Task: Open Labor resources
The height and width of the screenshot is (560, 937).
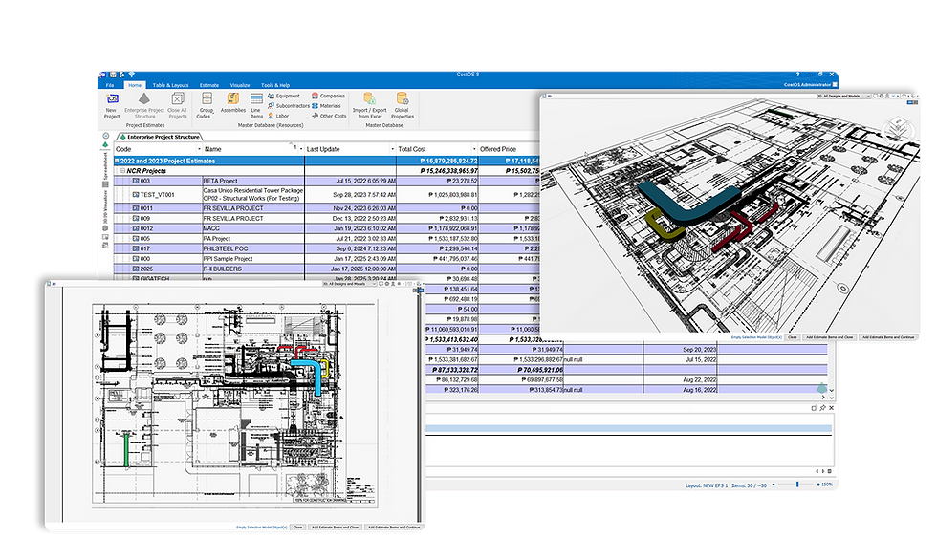Action: click(x=278, y=116)
